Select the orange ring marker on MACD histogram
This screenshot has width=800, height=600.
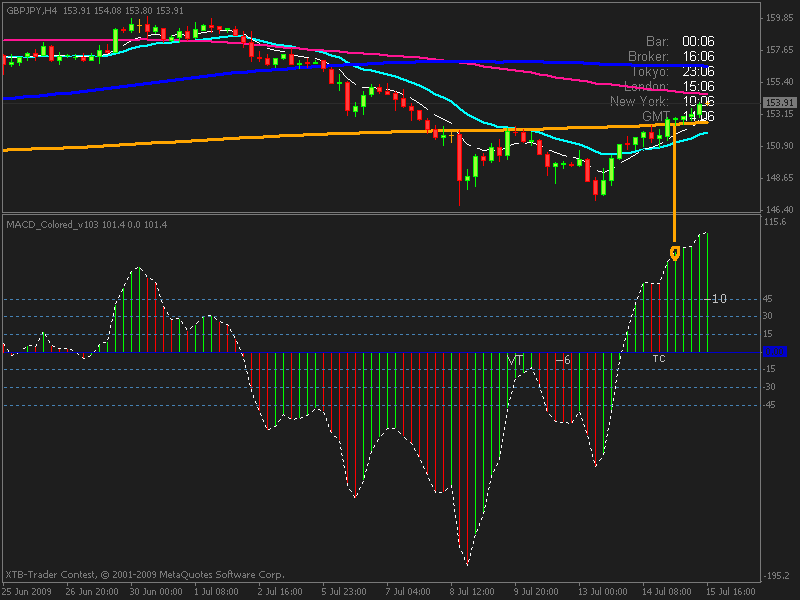click(675, 253)
